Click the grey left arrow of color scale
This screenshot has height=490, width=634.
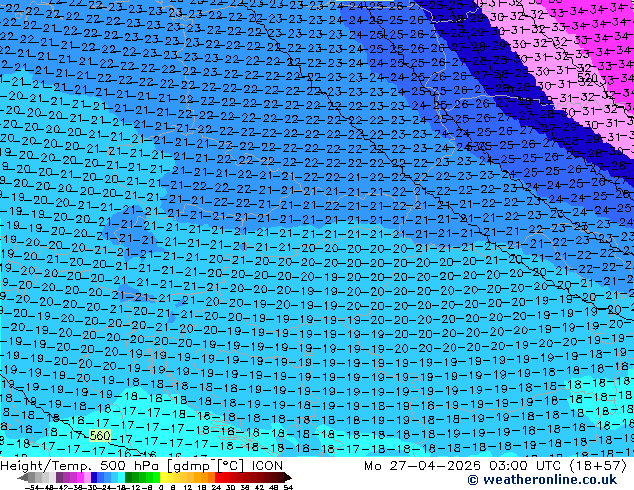click(x=22, y=478)
